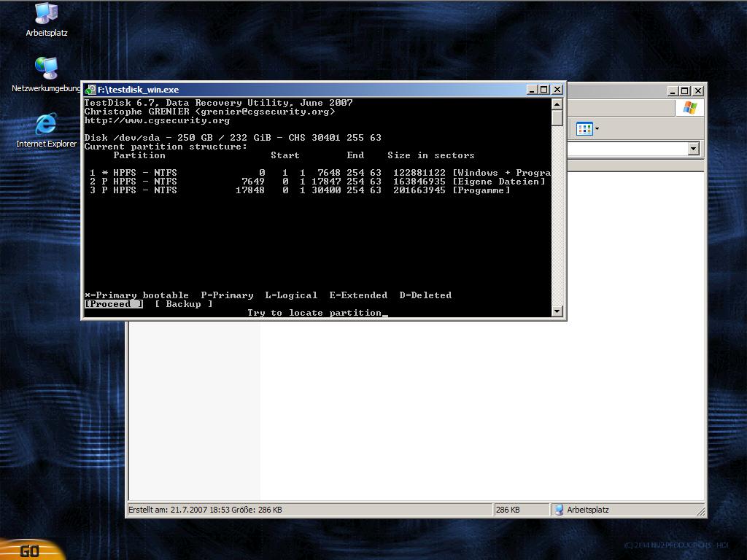This screenshot has width=747, height=560.
Task: Click partition row 2 Eigene Dateien
Action: point(318,182)
